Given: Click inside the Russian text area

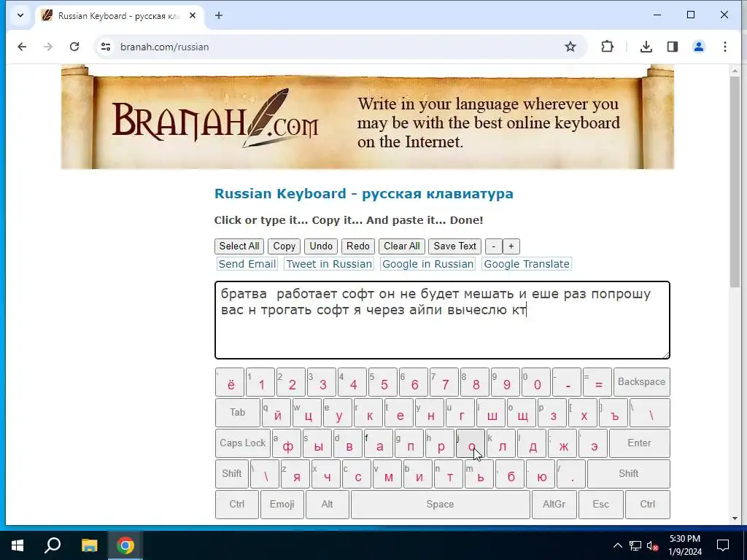Looking at the screenshot, I should coord(442,320).
